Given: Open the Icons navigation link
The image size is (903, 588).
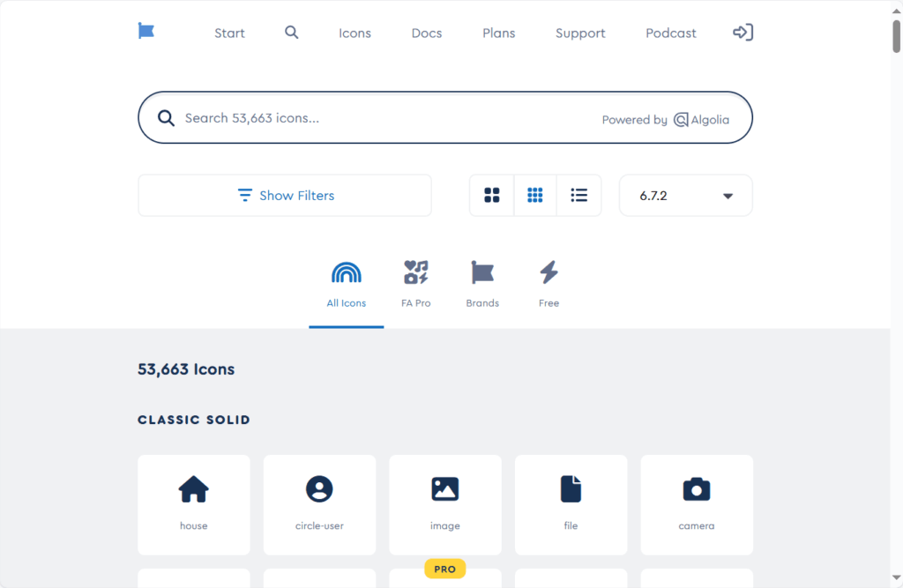Looking at the screenshot, I should 354,33.
